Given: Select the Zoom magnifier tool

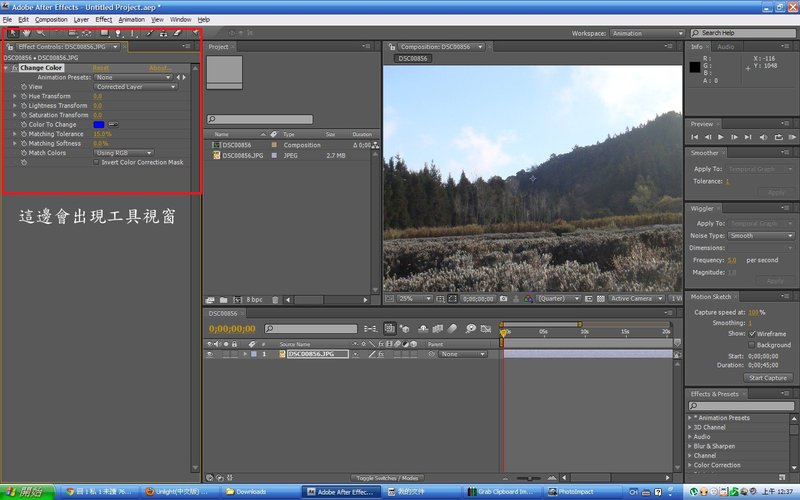Looking at the screenshot, I should [x=40, y=33].
